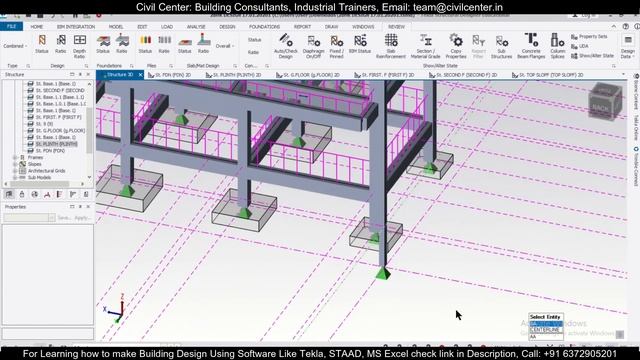Switch to ANALYSE ribbon tab

click(196, 27)
